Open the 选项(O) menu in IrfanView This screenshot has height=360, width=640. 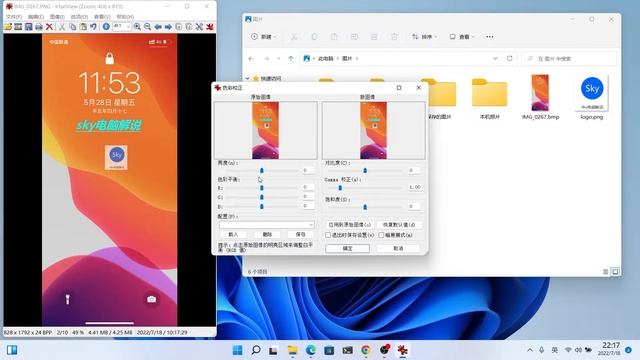tap(79, 17)
